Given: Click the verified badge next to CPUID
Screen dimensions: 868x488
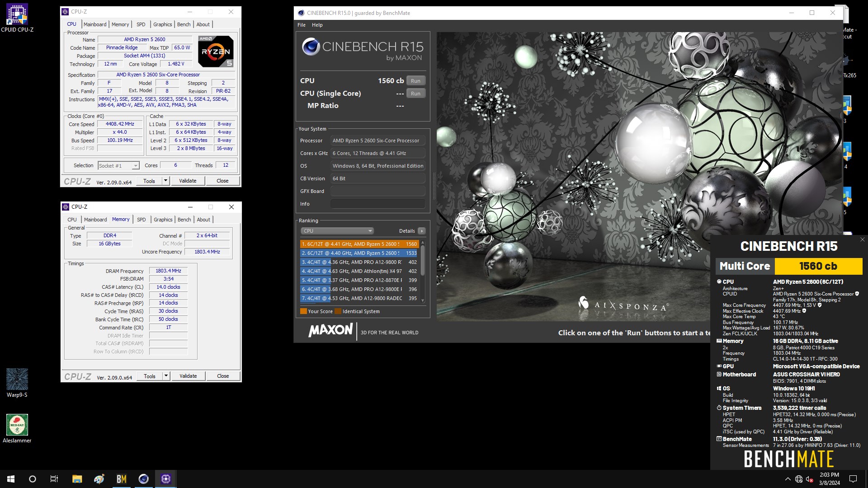Looking at the screenshot, I should coord(857,294).
